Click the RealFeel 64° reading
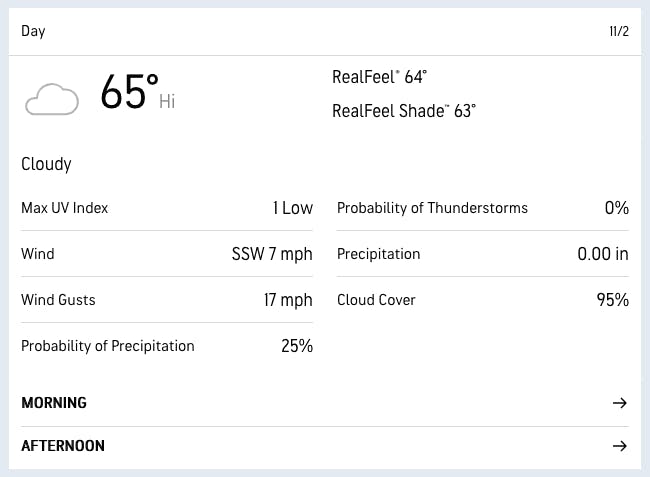Screen dimensions: 650x477 379,77
